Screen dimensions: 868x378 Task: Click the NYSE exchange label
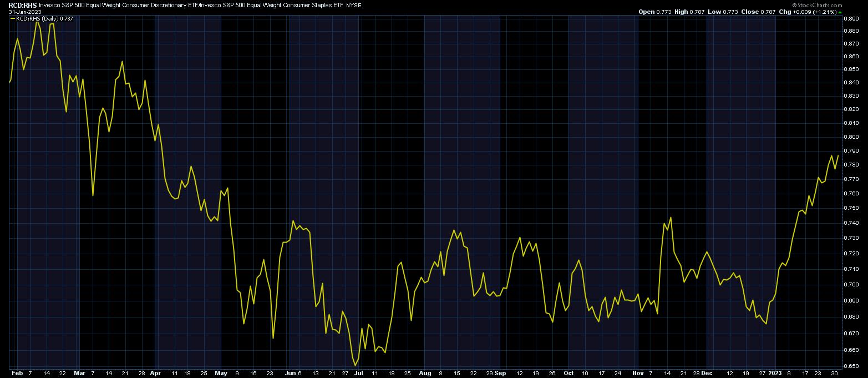point(353,5)
